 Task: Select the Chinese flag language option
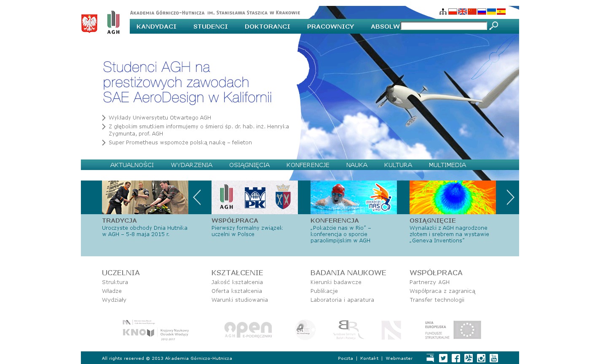[x=472, y=12]
